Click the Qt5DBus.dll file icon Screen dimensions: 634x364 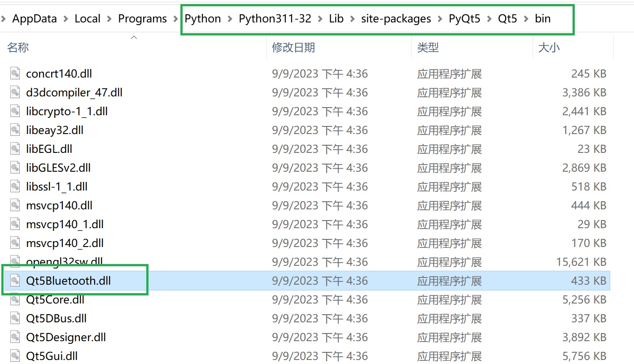point(15,318)
